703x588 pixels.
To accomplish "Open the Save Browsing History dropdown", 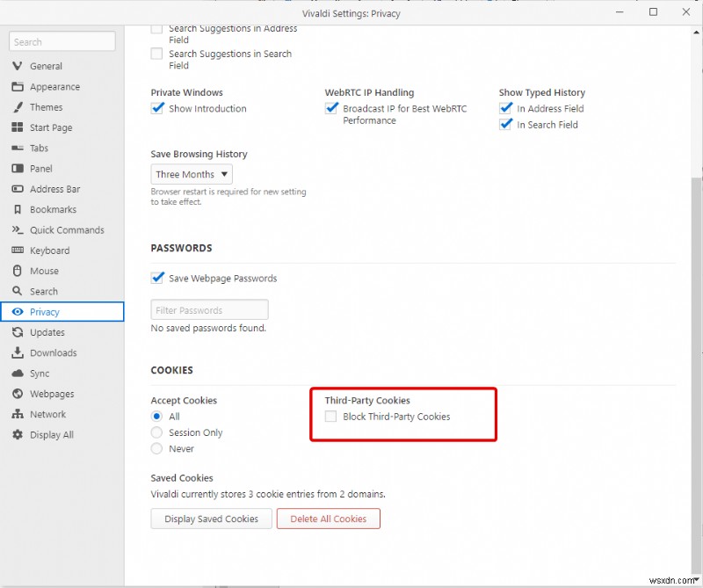I will (x=192, y=174).
